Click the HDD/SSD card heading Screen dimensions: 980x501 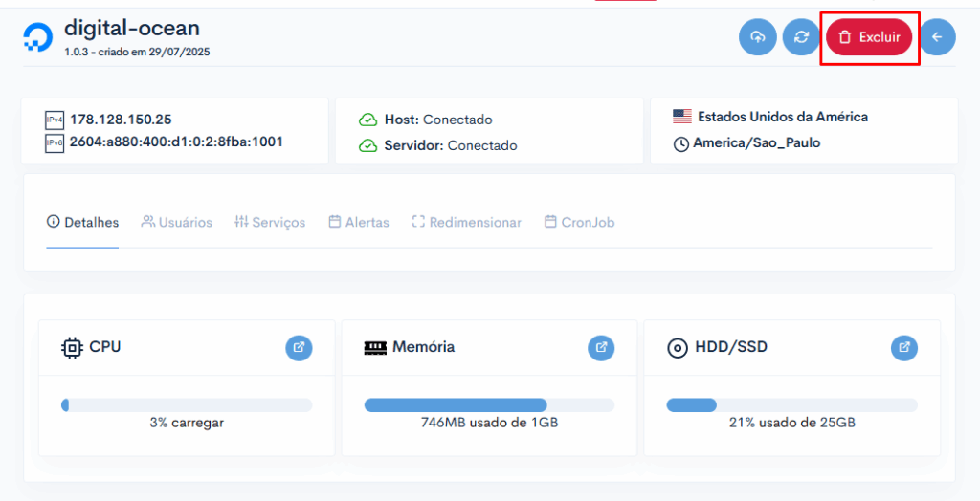[x=731, y=347]
